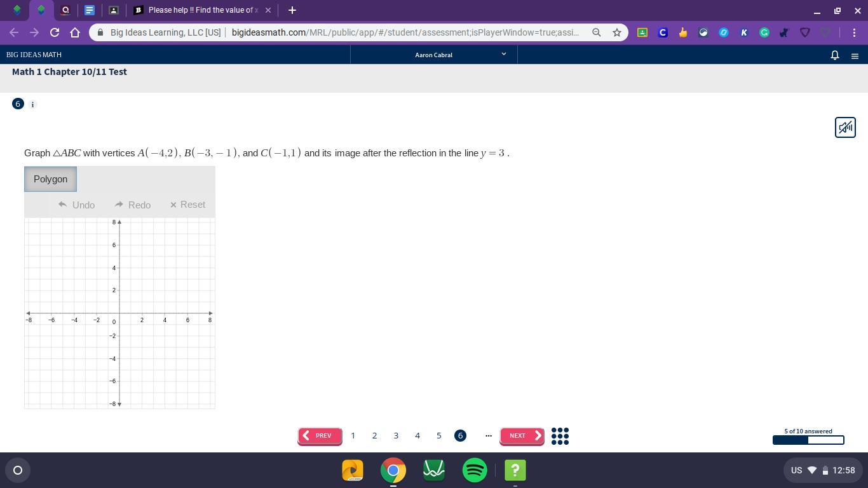The width and height of the screenshot is (868, 488).
Task: Mute the question audio reader icon
Action: pyautogui.click(x=845, y=127)
